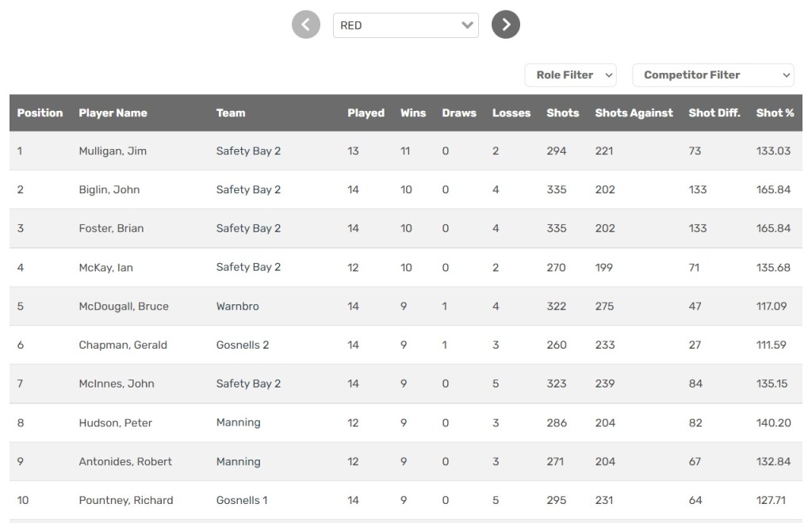Screen dimensions: 812x523
Task: Click player name Biglin, John
Action: pyautogui.click(x=109, y=190)
